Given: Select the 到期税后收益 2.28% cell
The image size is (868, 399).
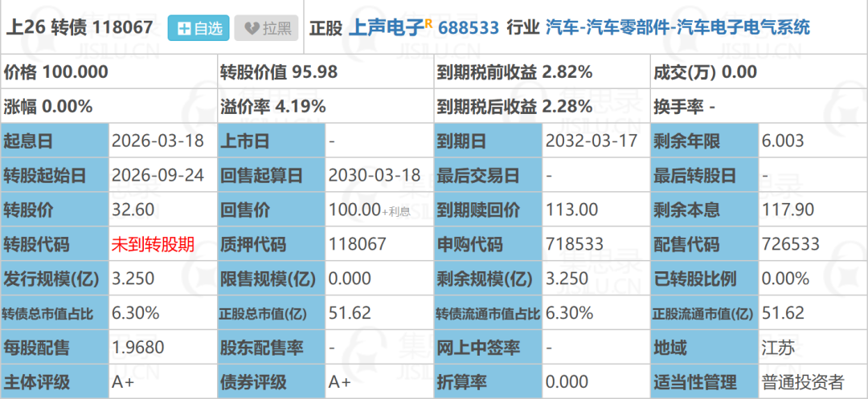Looking at the screenshot, I should 542,106.
